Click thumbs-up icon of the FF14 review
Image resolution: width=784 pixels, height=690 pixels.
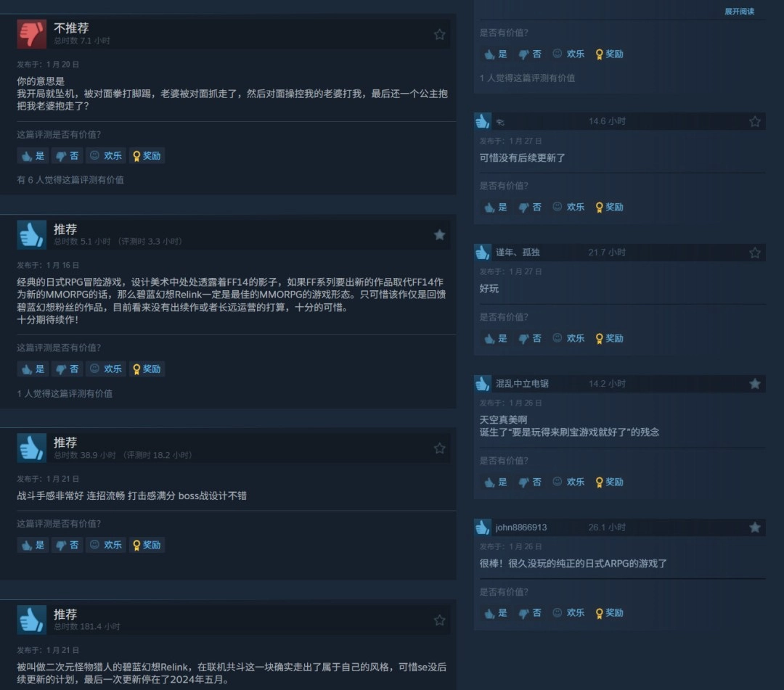coord(31,235)
